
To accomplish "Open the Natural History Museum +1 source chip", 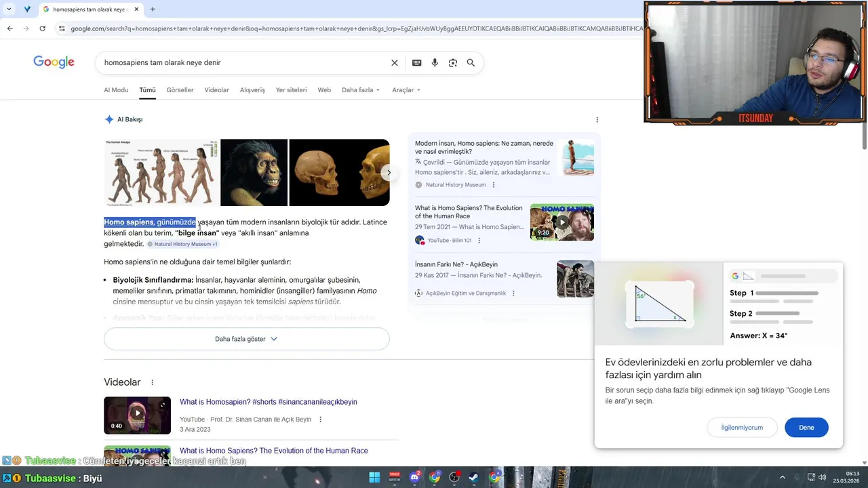I will (182, 244).
